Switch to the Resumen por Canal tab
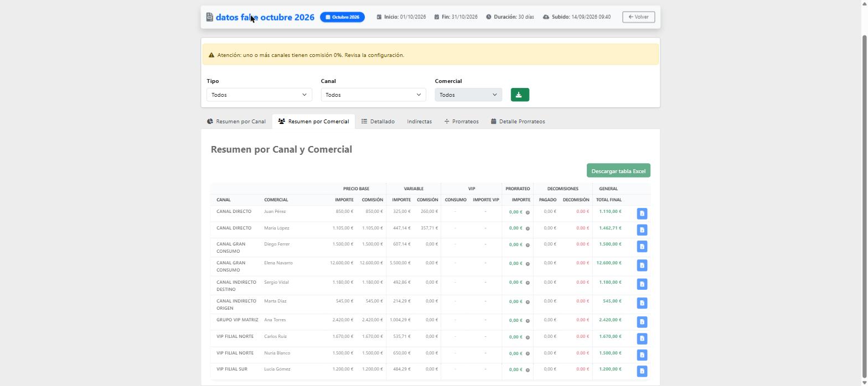The width and height of the screenshot is (868, 386). (236, 122)
